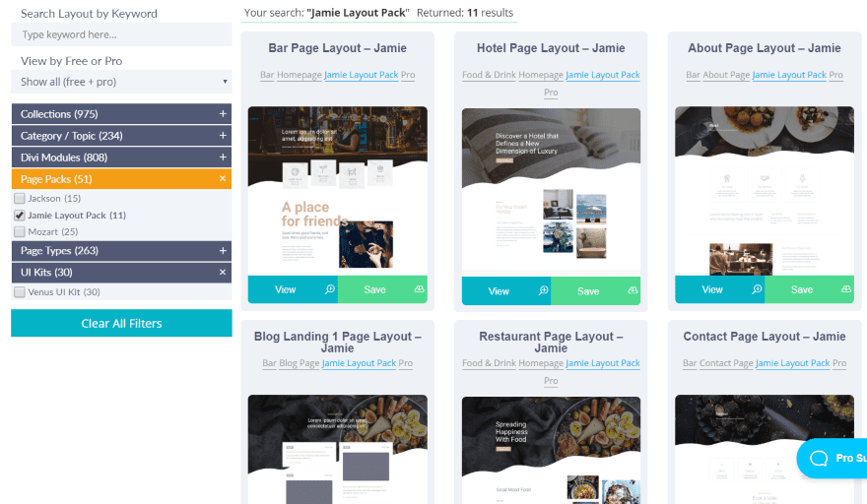Click Jamie Layout Pack link under Hotel Page

(603, 75)
